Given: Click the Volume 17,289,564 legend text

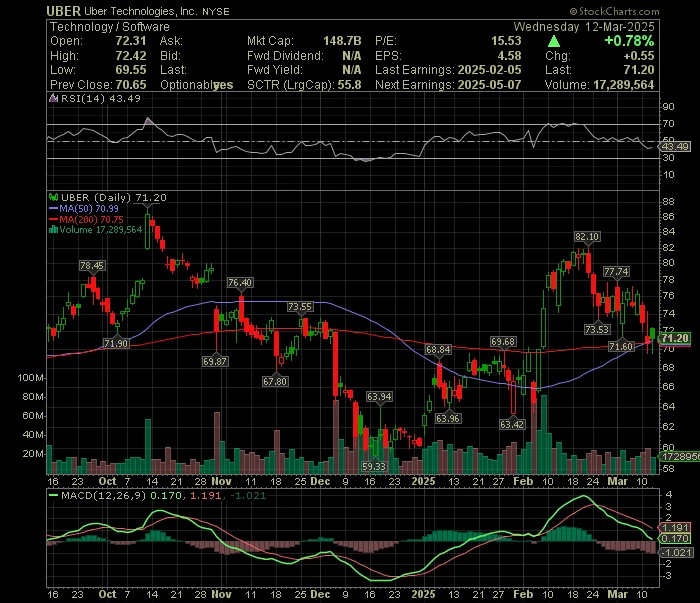Looking at the screenshot, I should pyautogui.click(x=101, y=230).
